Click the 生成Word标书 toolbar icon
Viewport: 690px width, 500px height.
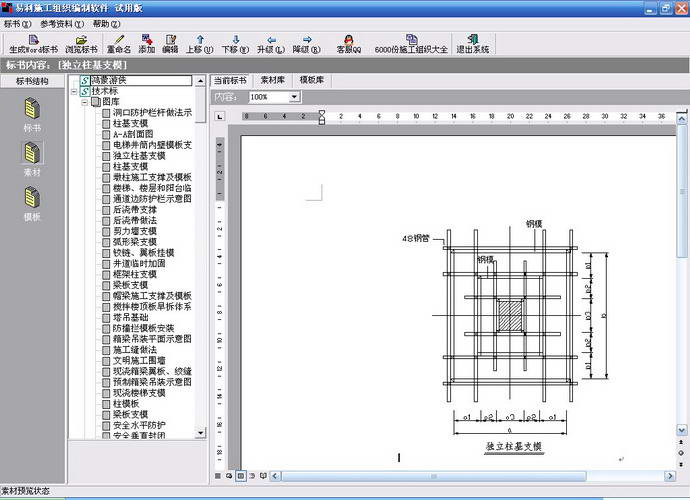pyautogui.click(x=33, y=44)
